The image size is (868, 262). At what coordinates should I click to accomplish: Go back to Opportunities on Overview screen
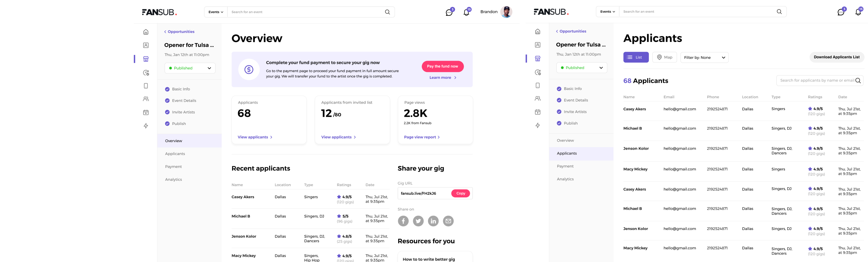[179, 32]
